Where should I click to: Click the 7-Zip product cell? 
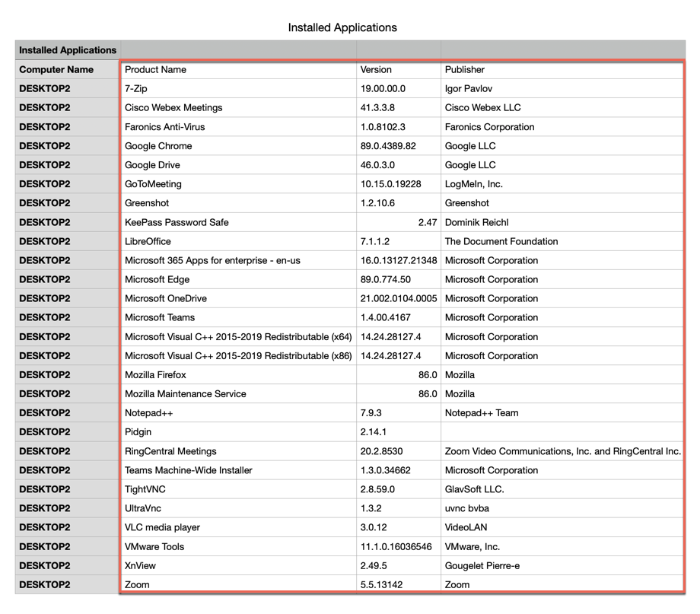pos(238,88)
